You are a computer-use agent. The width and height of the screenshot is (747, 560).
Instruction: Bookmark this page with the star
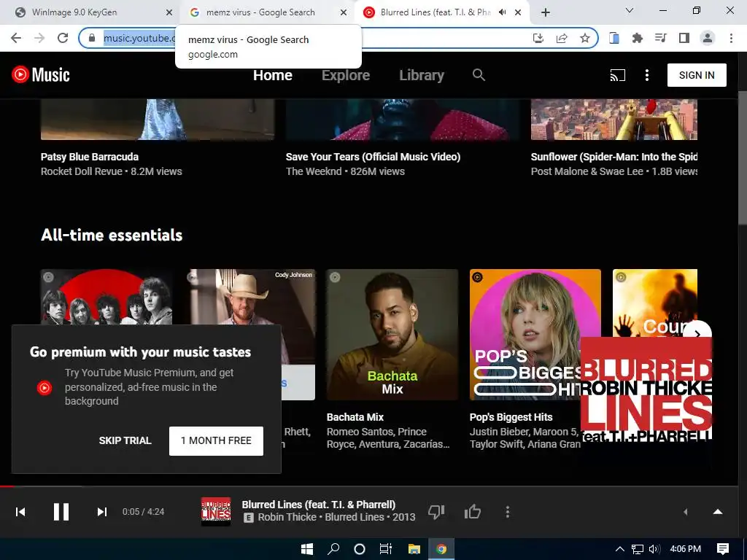coord(585,38)
